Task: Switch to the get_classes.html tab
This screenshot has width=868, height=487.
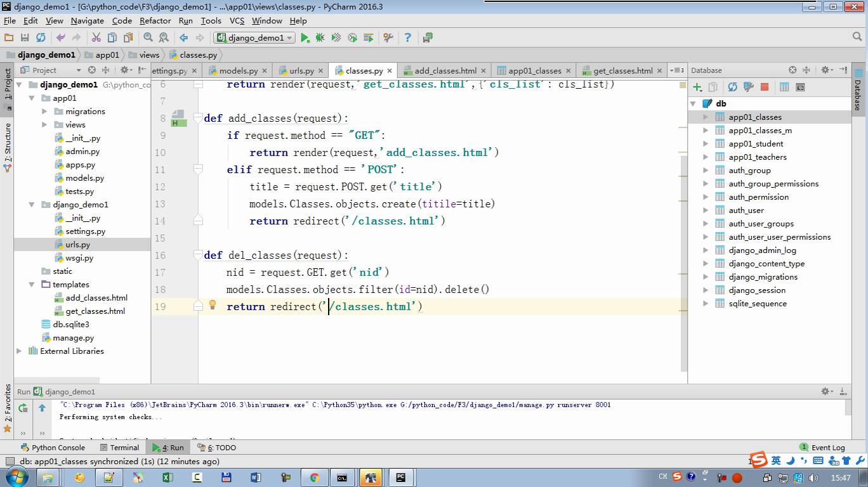Action: tap(622, 70)
